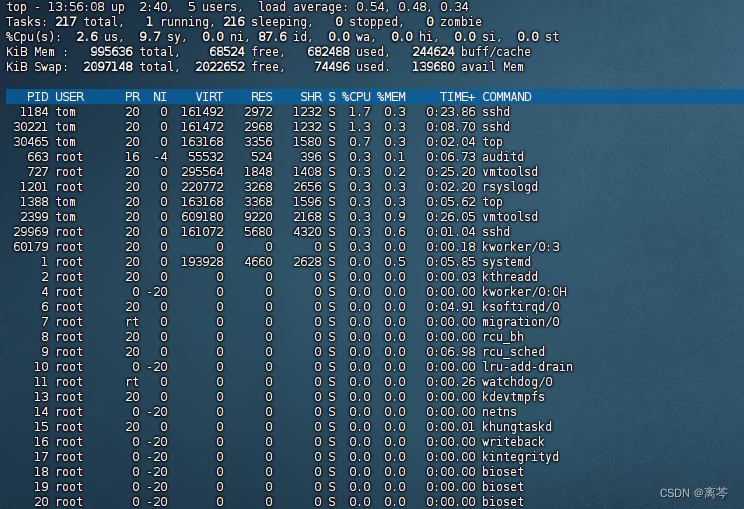
Task: Select PID 1184 in the process list
Action: [34, 112]
